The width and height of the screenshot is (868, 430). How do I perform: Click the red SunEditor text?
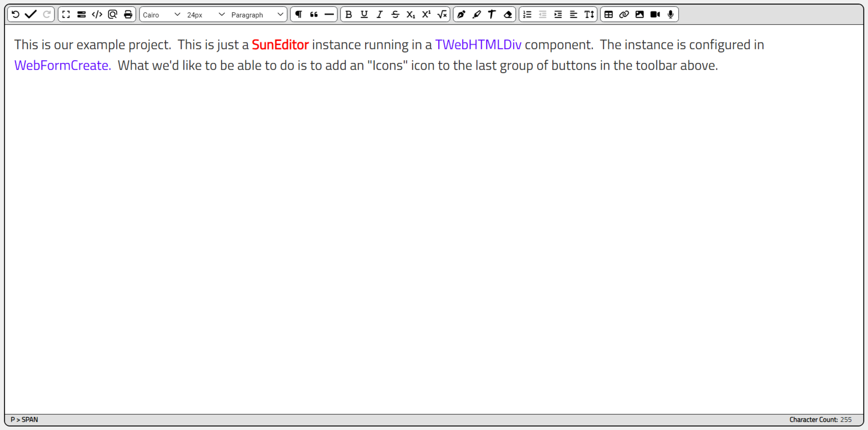280,45
